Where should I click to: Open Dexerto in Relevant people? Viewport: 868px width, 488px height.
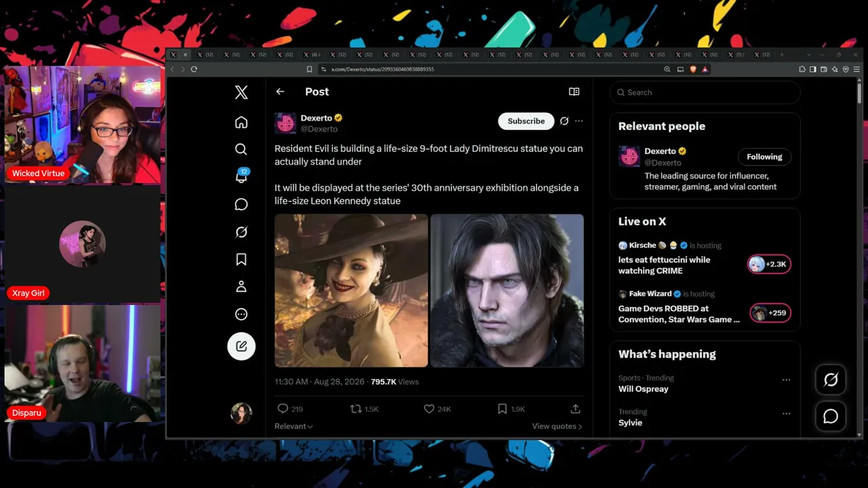[x=660, y=151]
